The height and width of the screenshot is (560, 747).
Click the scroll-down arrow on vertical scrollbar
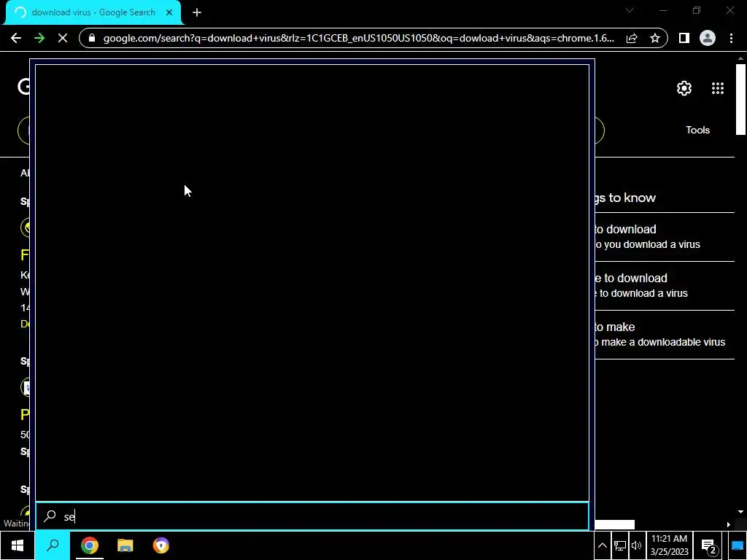pyautogui.click(x=740, y=512)
